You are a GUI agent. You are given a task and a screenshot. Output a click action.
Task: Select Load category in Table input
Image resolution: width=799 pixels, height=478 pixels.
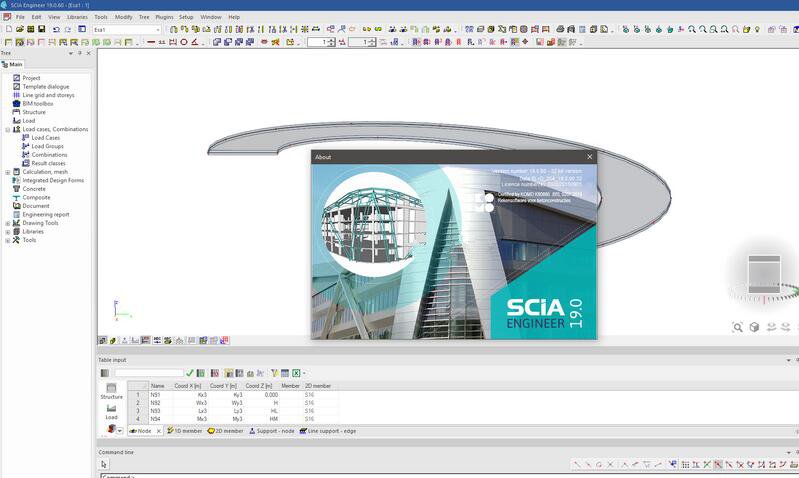pyautogui.click(x=111, y=412)
